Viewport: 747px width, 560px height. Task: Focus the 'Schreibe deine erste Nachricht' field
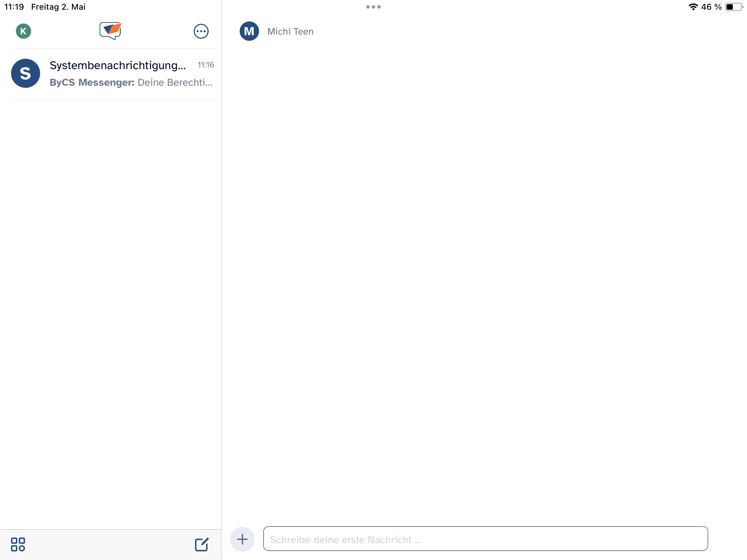(485, 539)
